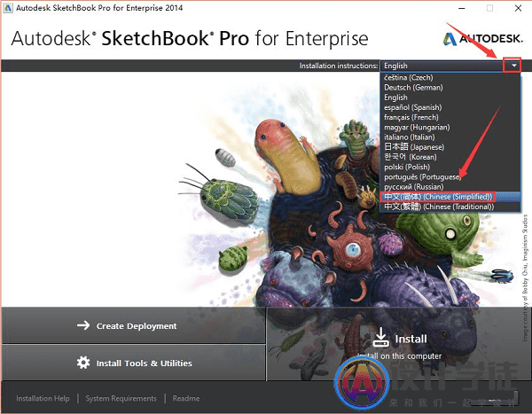Click the Autodesk logo in the header
The image size is (532, 414).
[483, 39]
